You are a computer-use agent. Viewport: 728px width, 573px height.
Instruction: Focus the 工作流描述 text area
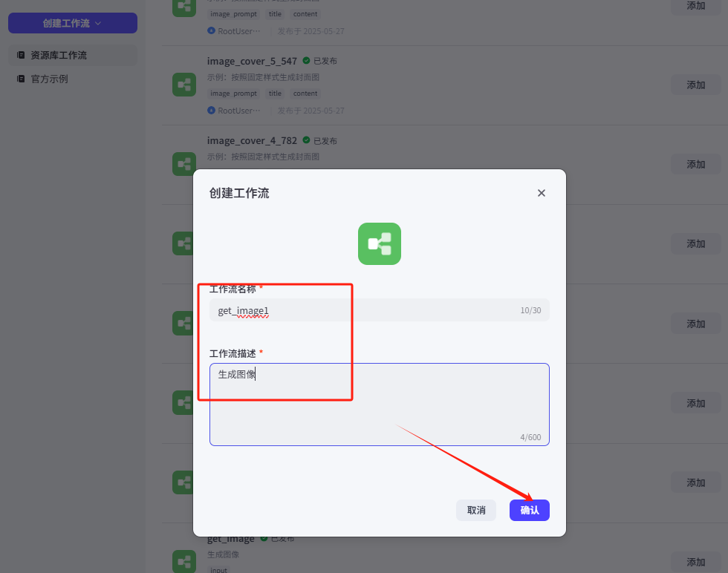coord(380,404)
